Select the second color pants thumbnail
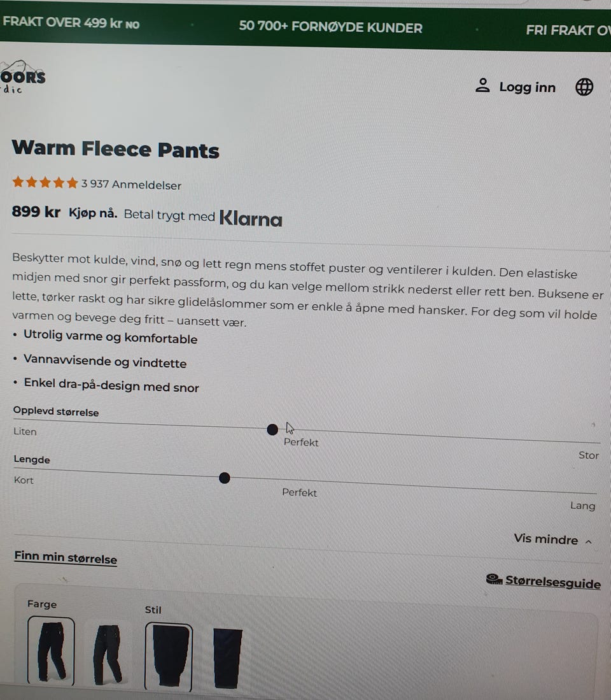Viewport: 611px width, 700px height. tap(107, 654)
